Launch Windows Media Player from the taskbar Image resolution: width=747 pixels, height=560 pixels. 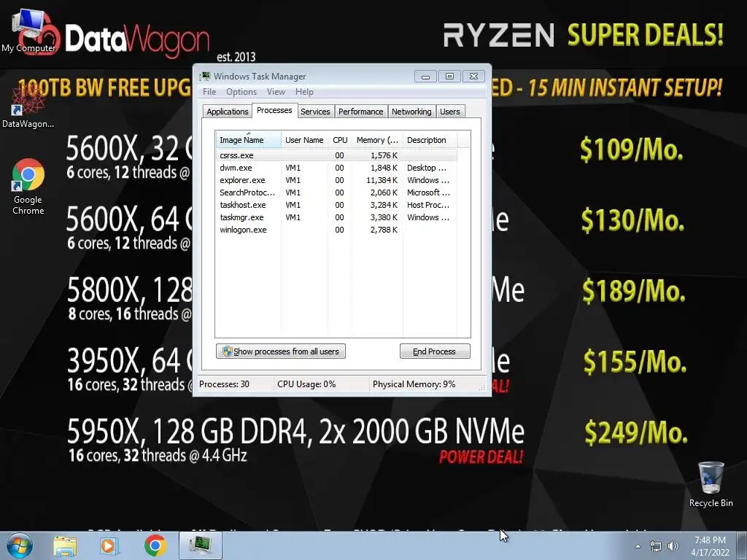click(109, 545)
